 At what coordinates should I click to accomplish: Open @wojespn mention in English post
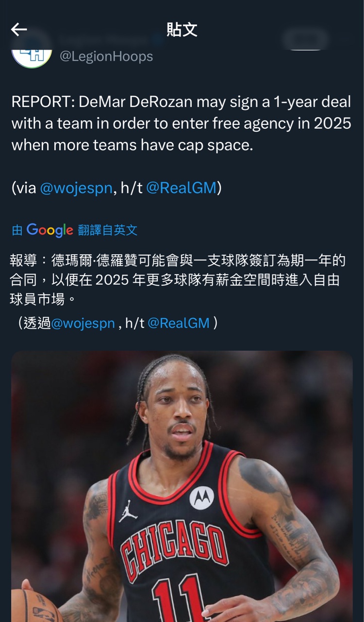pyautogui.click(x=76, y=188)
